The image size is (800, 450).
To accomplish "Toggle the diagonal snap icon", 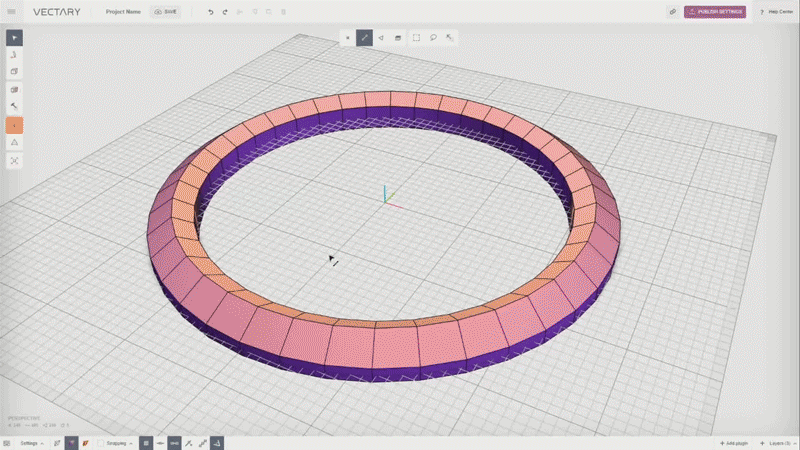I will pyautogui.click(x=203, y=443).
